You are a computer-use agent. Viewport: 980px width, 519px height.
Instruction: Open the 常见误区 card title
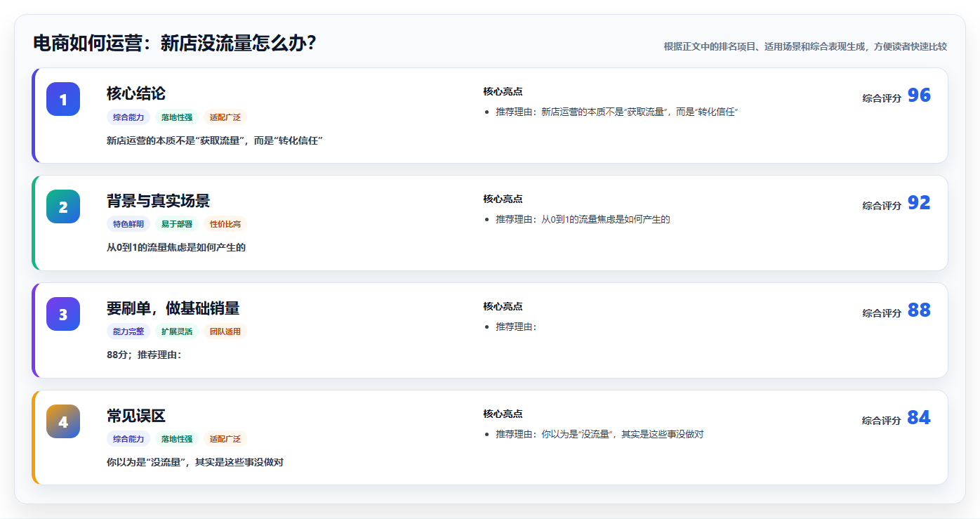(136, 416)
